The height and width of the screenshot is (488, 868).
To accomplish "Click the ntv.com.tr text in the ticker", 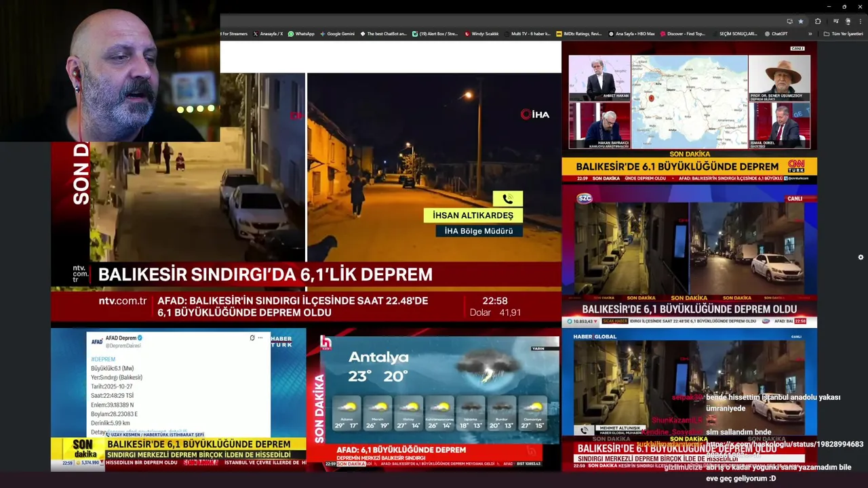I will pyautogui.click(x=122, y=301).
